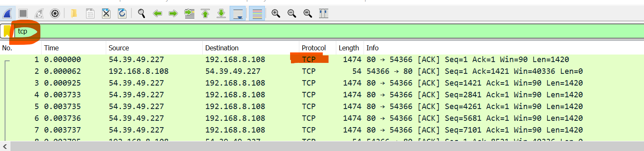Start capturing packets with shark fin icon
The height and width of the screenshot is (151, 644).
(7, 13)
